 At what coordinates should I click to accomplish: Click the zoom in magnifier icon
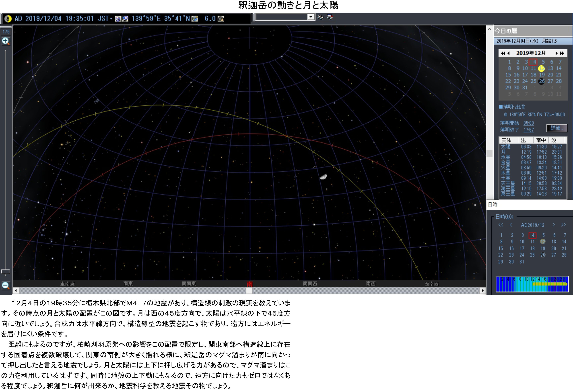[x=5, y=41]
